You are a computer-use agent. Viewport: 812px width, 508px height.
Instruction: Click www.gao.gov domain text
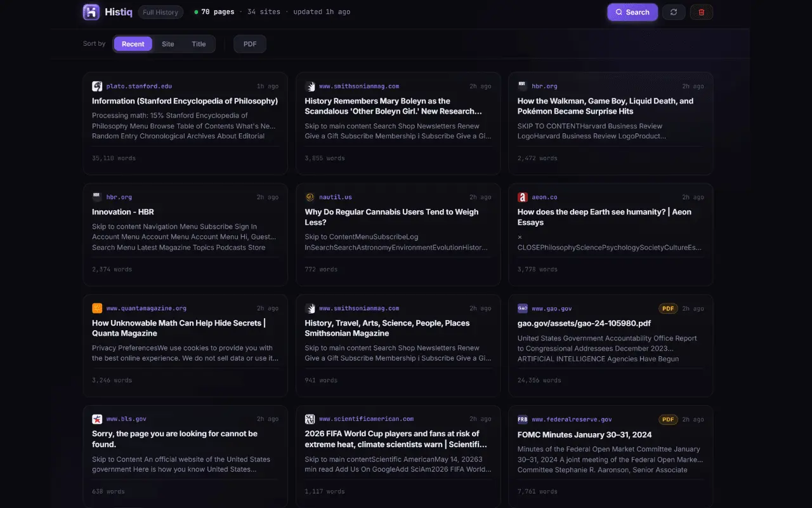552,309
